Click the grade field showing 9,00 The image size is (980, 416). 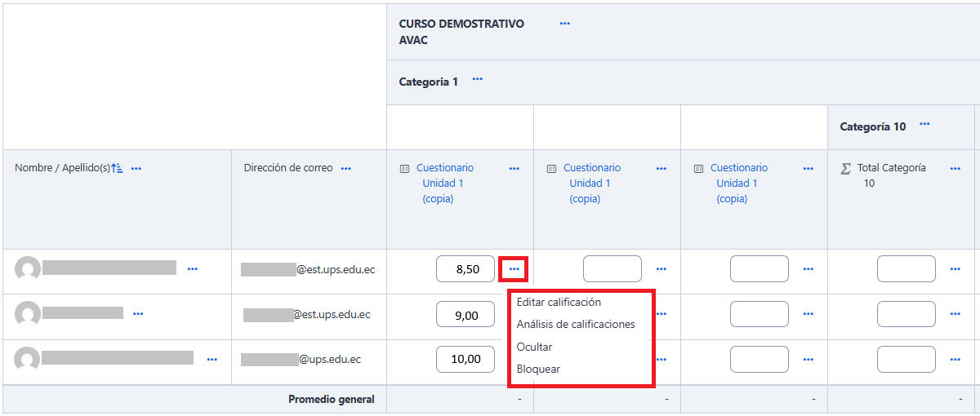pyautogui.click(x=465, y=315)
